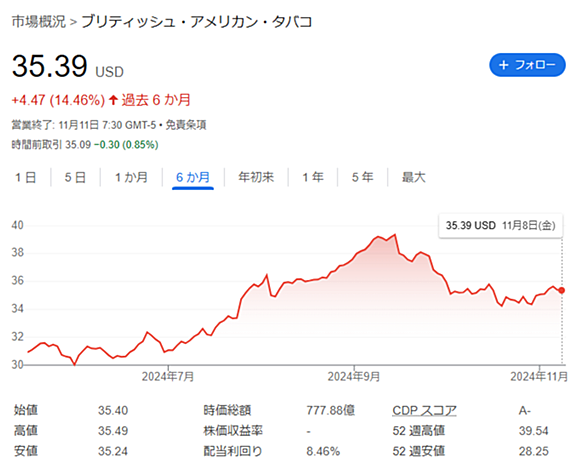Click the 2024年11月 axis label

[539, 376]
